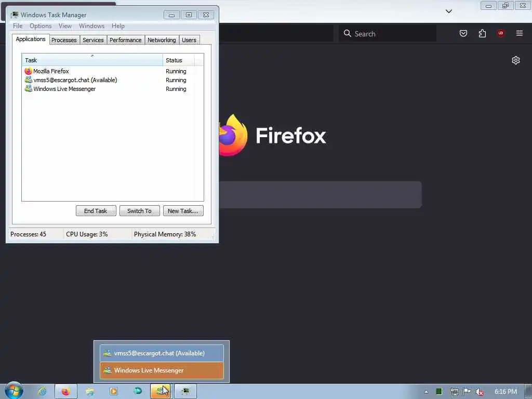Click the teal globe taskbar icon
This screenshot has height=399, width=532.
click(x=137, y=391)
